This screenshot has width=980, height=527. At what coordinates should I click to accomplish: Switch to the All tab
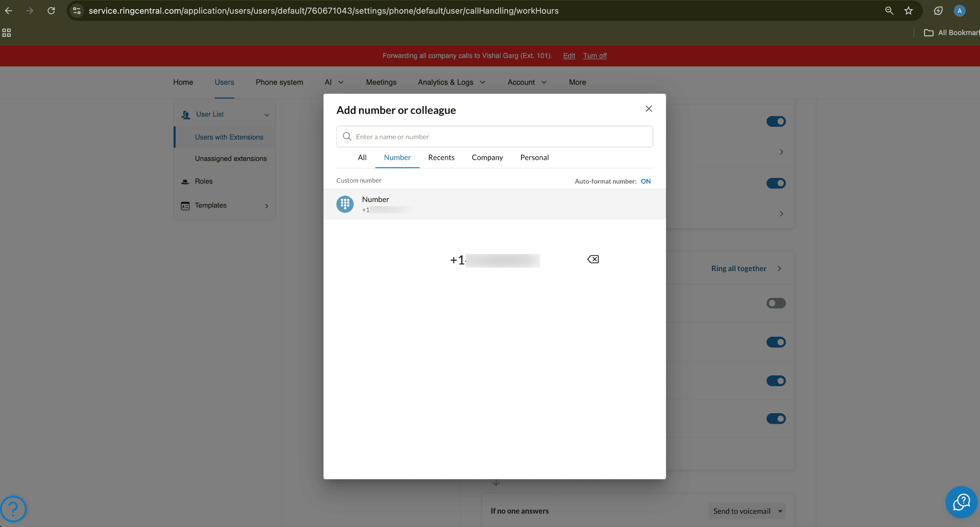[x=362, y=158]
